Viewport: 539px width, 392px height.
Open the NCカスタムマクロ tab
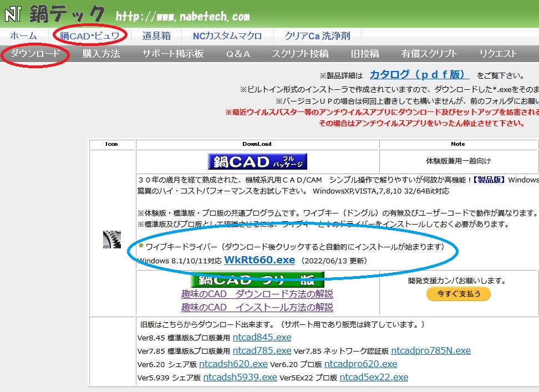(x=227, y=35)
